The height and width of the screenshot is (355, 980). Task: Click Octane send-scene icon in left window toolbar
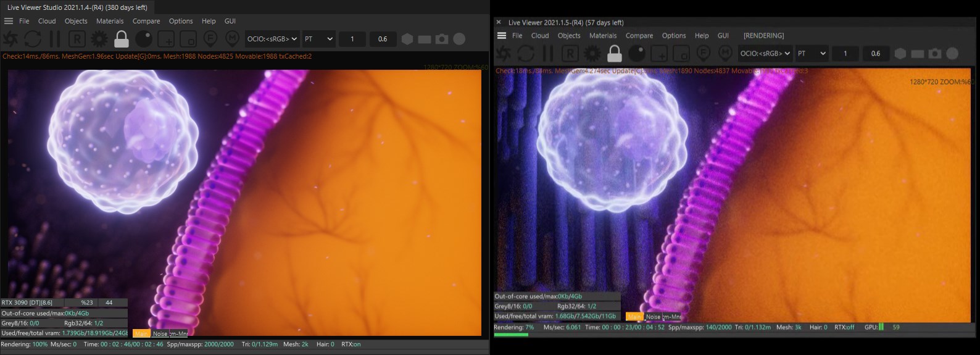coord(10,39)
